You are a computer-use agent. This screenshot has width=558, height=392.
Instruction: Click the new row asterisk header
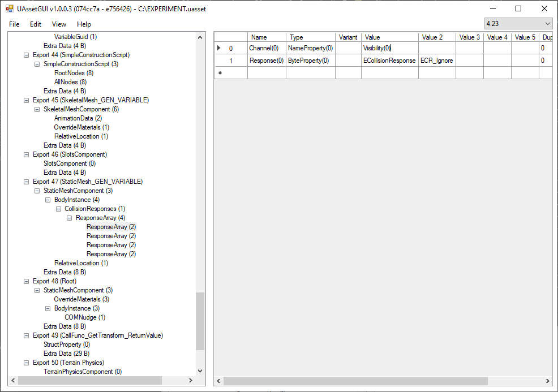pyautogui.click(x=230, y=73)
